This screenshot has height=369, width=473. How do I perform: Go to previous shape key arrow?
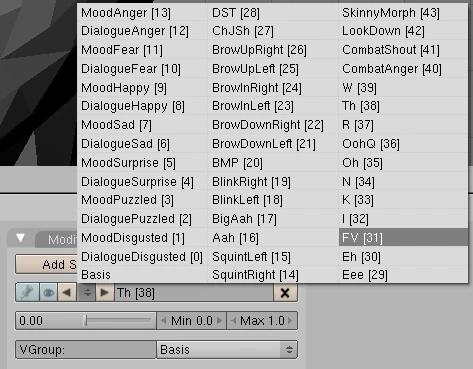[67, 293]
